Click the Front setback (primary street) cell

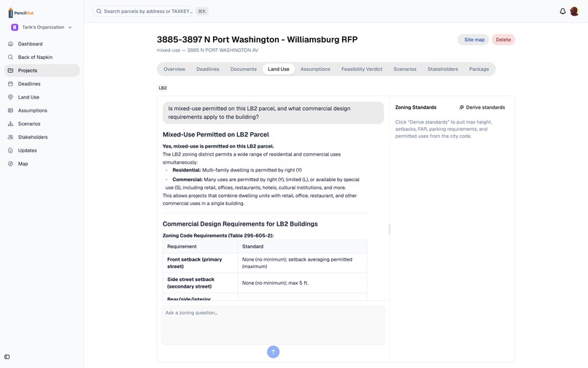(200, 263)
